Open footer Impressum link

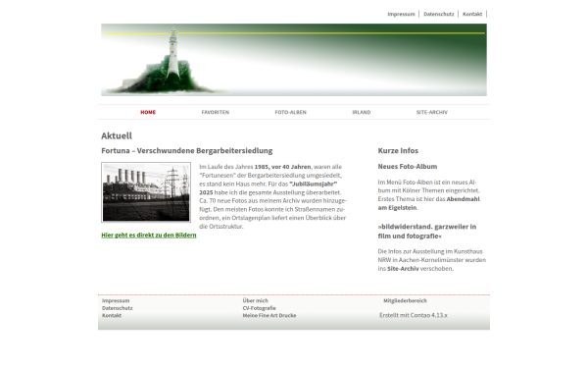tap(116, 301)
